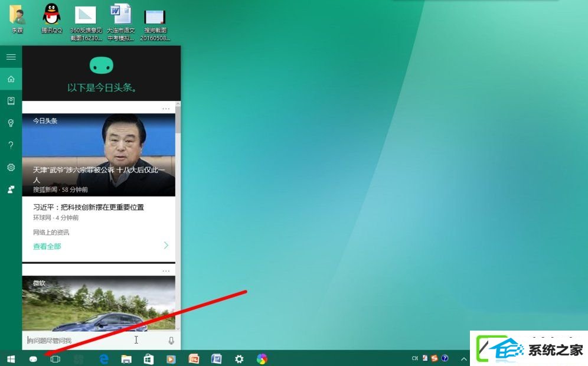Open the 天津 headline news story
This screenshot has width=588, height=366.
coord(99,175)
